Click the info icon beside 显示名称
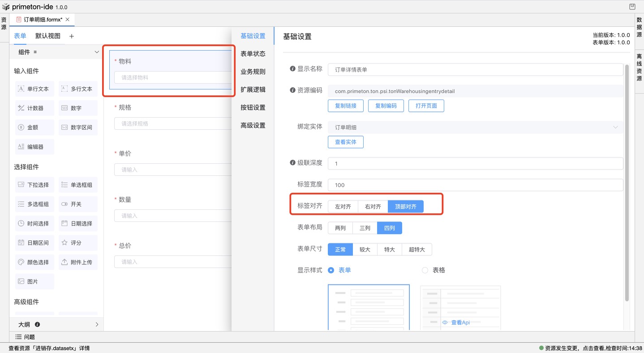Screen dimensions: 644x353 292,69
